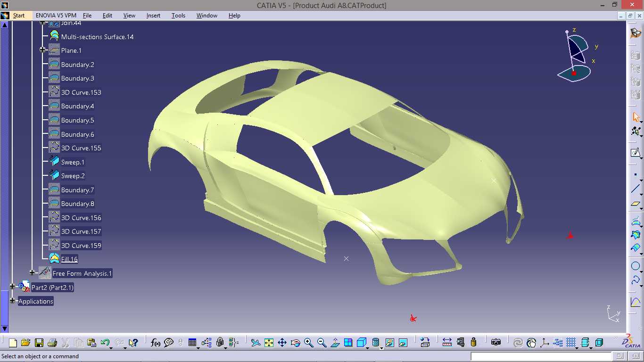Open the Formula f(x) tool
The height and width of the screenshot is (362, 644).
(156, 343)
